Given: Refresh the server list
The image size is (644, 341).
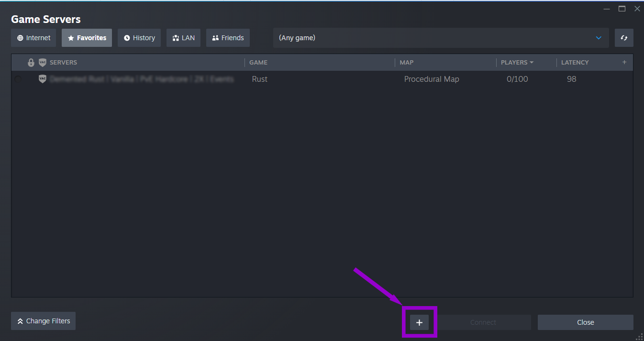Looking at the screenshot, I should click(x=624, y=37).
